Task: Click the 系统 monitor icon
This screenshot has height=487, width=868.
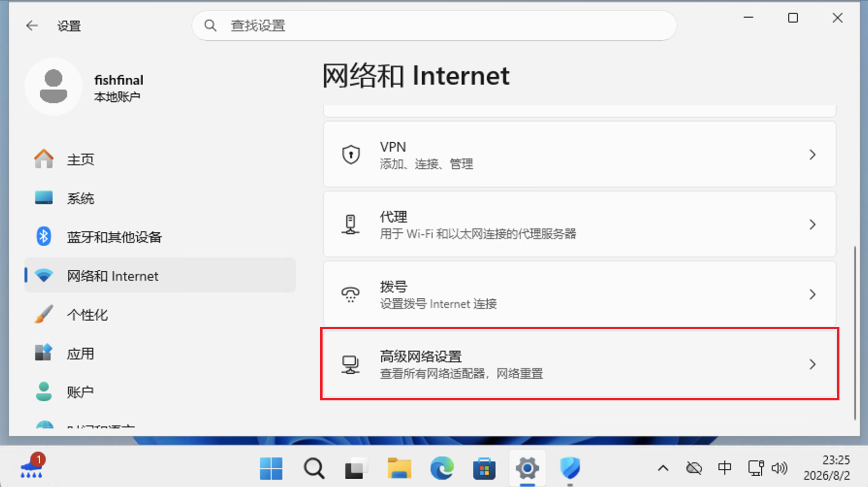Action: 44,198
